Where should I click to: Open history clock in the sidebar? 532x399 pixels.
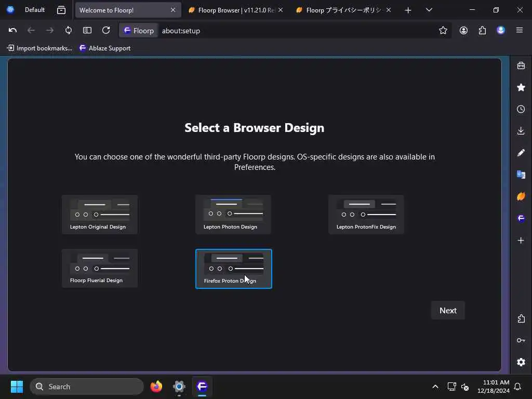tap(521, 109)
